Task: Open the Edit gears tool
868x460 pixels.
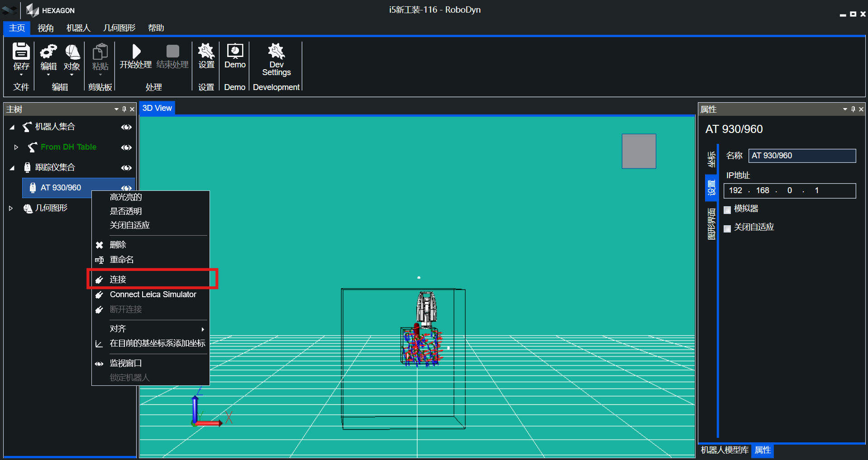Action: (x=48, y=52)
